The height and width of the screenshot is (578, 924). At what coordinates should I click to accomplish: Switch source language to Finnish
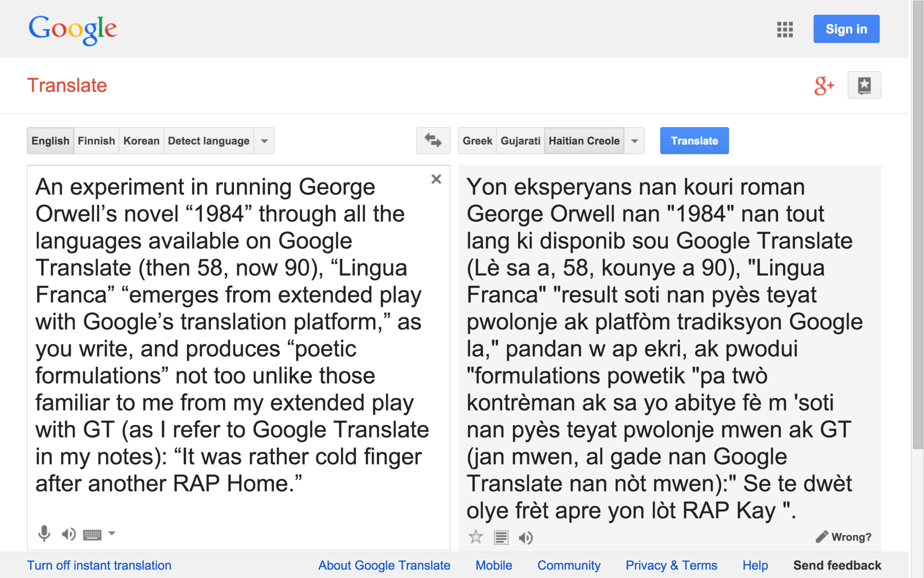[96, 141]
